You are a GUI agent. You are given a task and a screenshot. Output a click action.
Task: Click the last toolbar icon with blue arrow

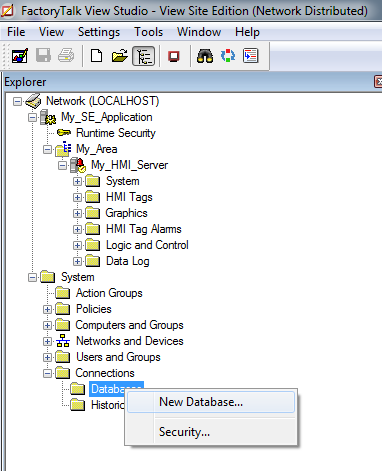(x=251, y=56)
